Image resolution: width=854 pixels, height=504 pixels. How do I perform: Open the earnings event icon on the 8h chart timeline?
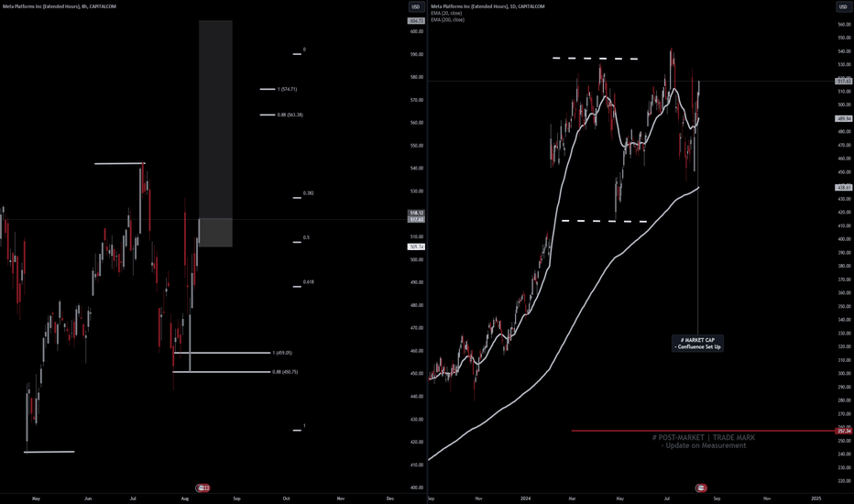203,488
